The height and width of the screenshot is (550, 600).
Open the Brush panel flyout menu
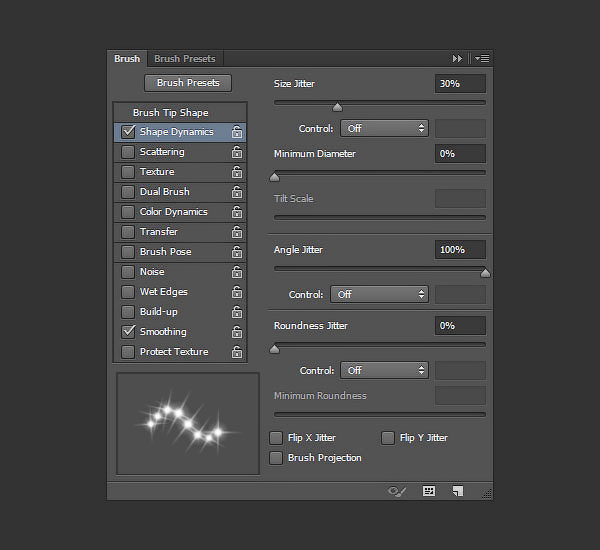[x=482, y=59]
